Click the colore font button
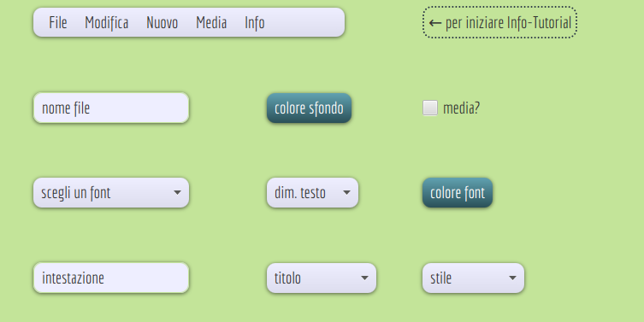Image resolution: width=644 pixels, height=322 pixels. [458, 193]
